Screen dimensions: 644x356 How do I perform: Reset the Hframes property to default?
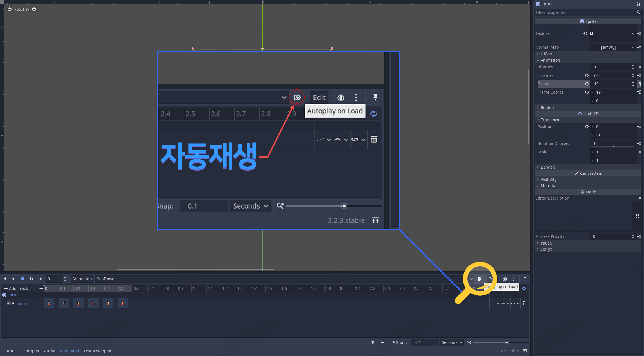coord(587,75)
